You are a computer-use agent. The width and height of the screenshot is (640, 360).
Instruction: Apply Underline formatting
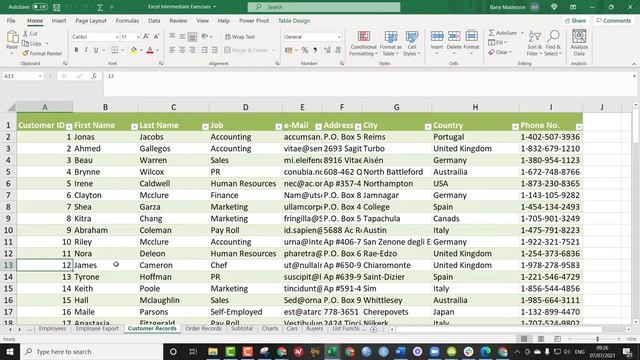tap(96, 50)
